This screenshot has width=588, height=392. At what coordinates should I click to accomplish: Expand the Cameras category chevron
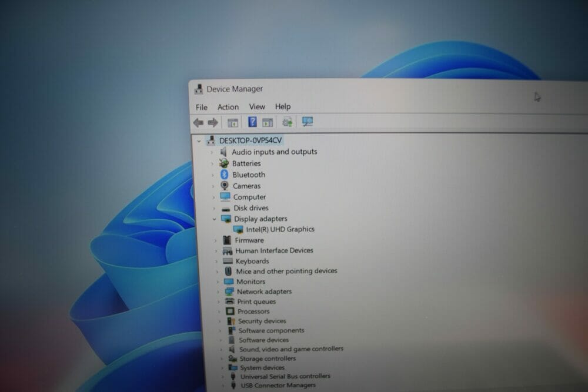213,186
